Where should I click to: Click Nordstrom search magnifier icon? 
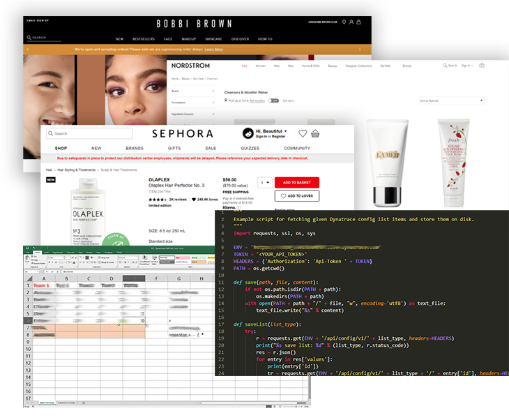[x=445, y=66]
